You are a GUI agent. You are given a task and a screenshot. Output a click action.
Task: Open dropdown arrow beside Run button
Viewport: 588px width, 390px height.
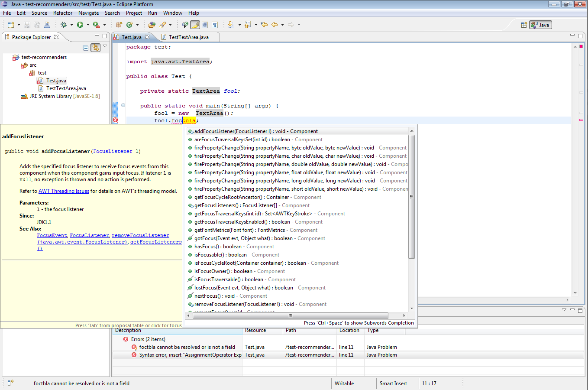(88, 25)
